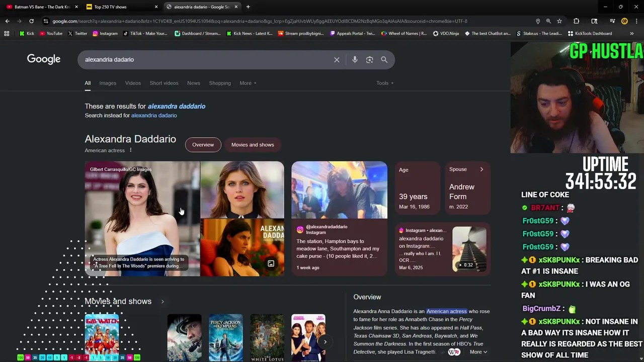Open the Twitter bookmark
The height and width of the screenshot is (362, 644).
point(77,34)
